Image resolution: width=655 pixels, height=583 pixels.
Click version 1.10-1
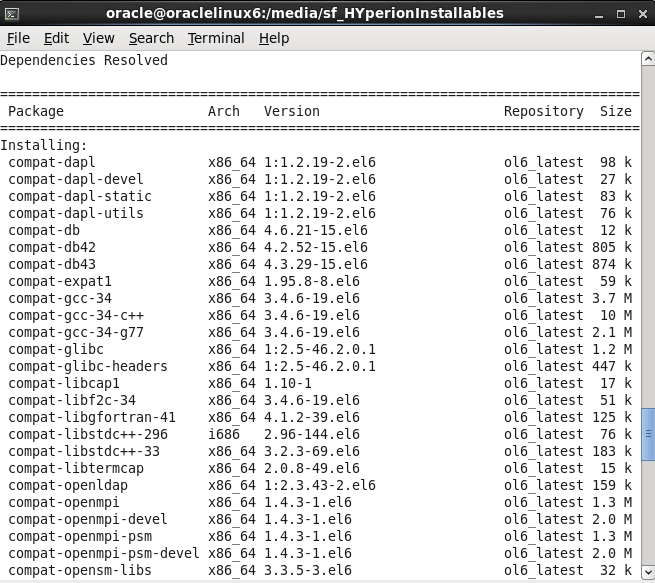point(288,383)
